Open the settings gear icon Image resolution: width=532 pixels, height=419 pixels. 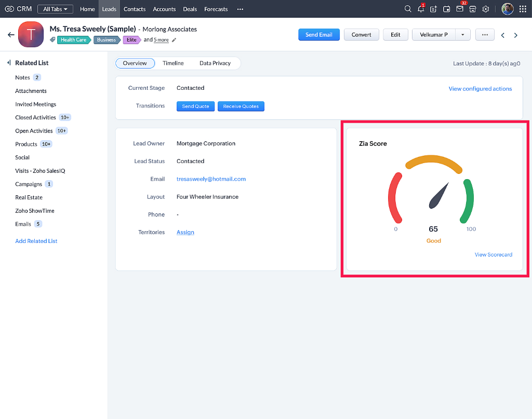486,9
